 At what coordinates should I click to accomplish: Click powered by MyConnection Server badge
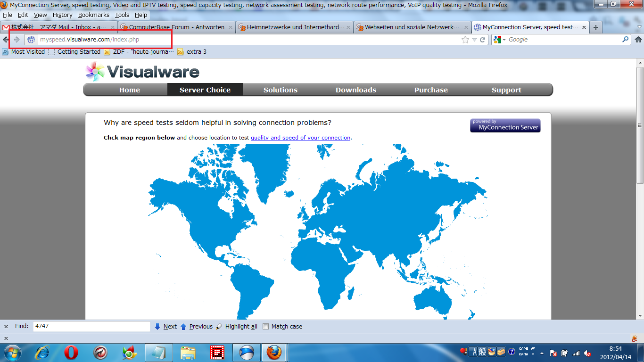[505, 125]
